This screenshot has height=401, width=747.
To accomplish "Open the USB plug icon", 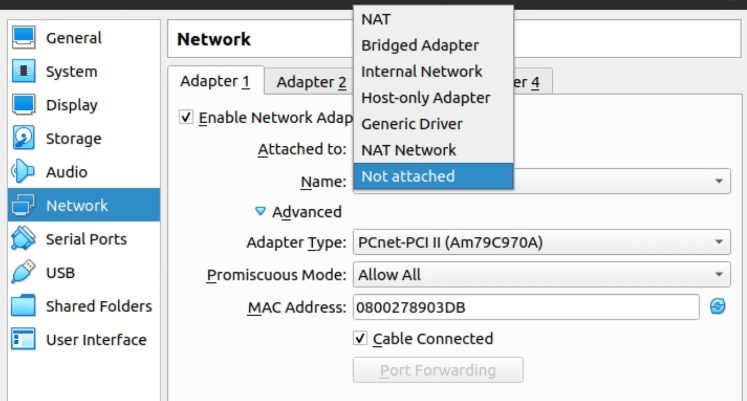I will click(23, 272).
